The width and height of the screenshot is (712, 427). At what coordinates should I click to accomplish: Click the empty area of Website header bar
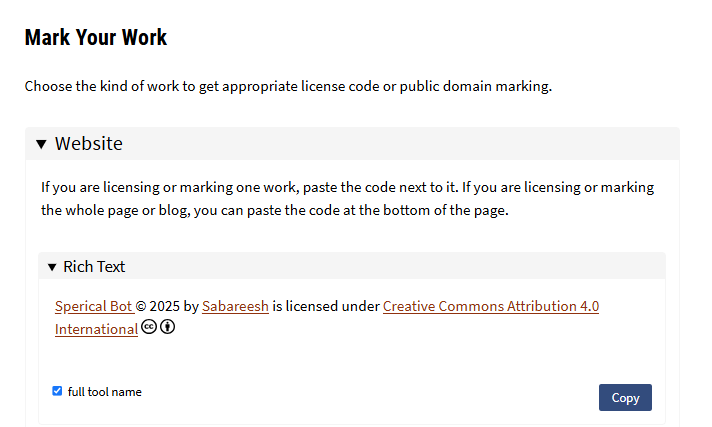[400, 144]
